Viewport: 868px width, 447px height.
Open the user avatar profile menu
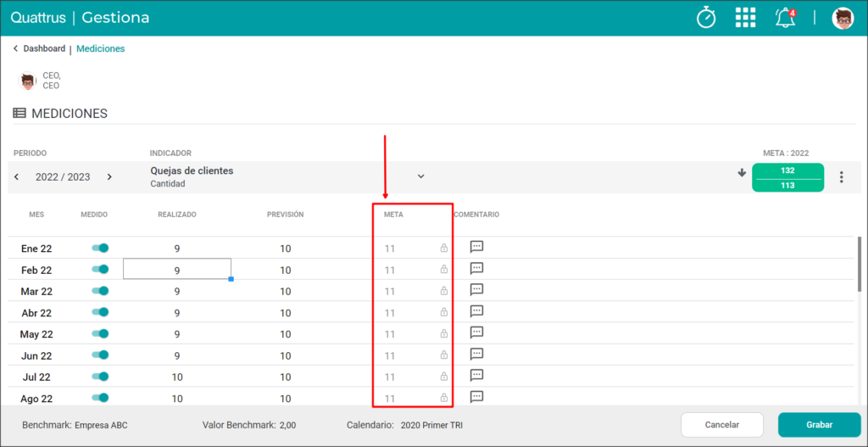point(843,19)
